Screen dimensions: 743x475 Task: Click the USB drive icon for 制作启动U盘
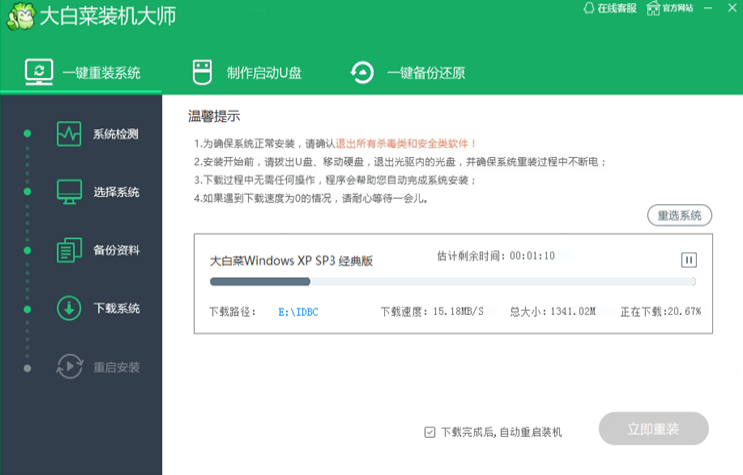[202, 72]
